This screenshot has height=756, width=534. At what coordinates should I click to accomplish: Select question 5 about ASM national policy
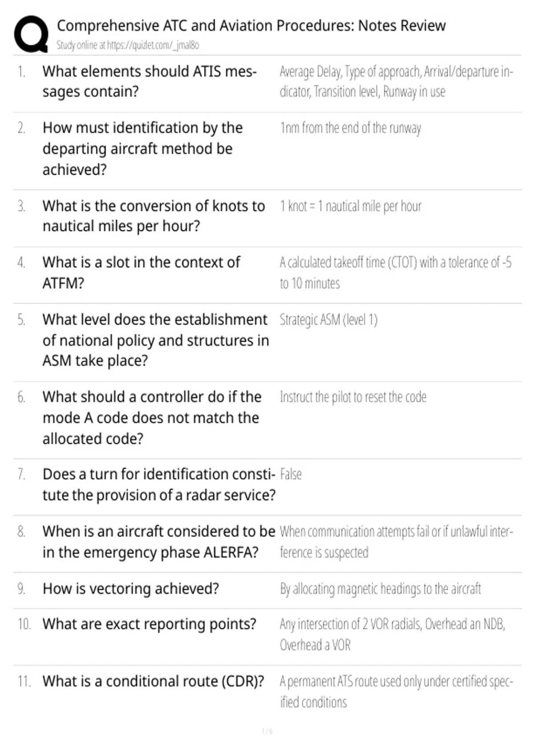[156, 340]
